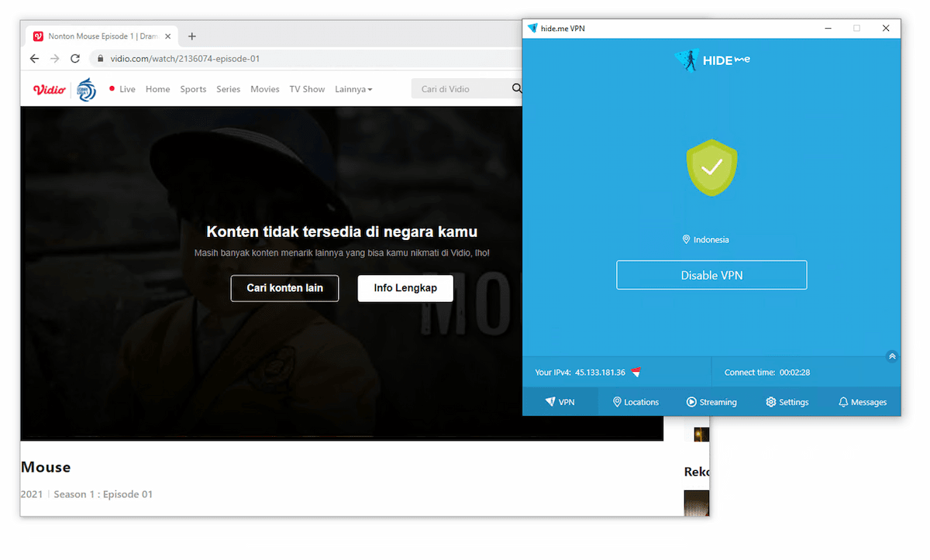The height and width of the screenshot is (560, 930).
Task: Click the green shield connection icon
Action: [x=711, y=167]
